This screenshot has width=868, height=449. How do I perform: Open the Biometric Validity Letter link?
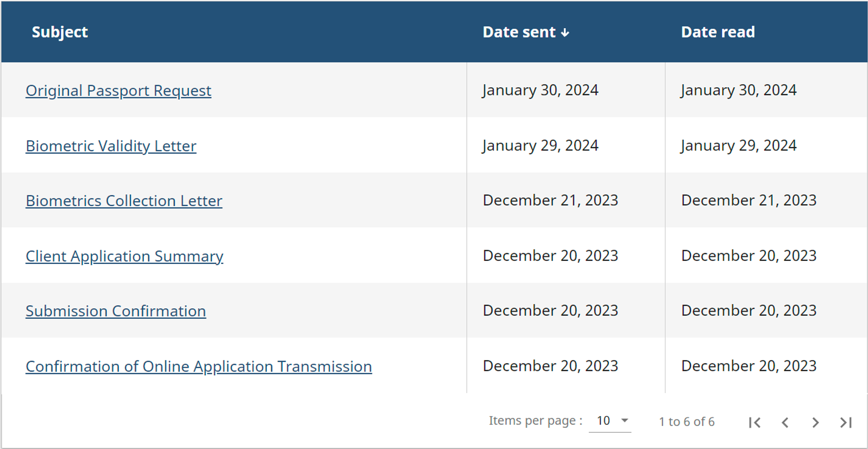[111, 146]
